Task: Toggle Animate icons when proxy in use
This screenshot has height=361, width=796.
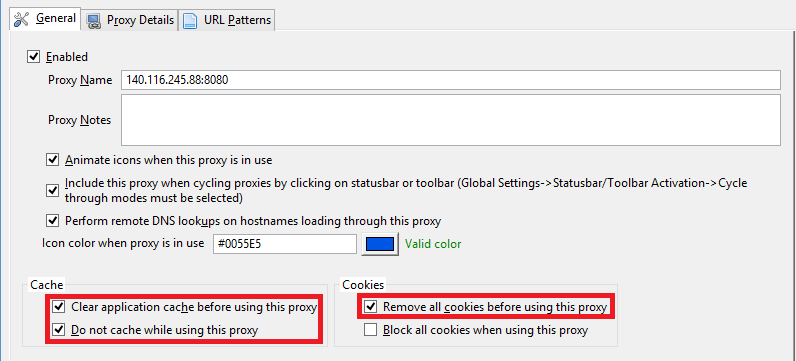Action: coord(52,160)
